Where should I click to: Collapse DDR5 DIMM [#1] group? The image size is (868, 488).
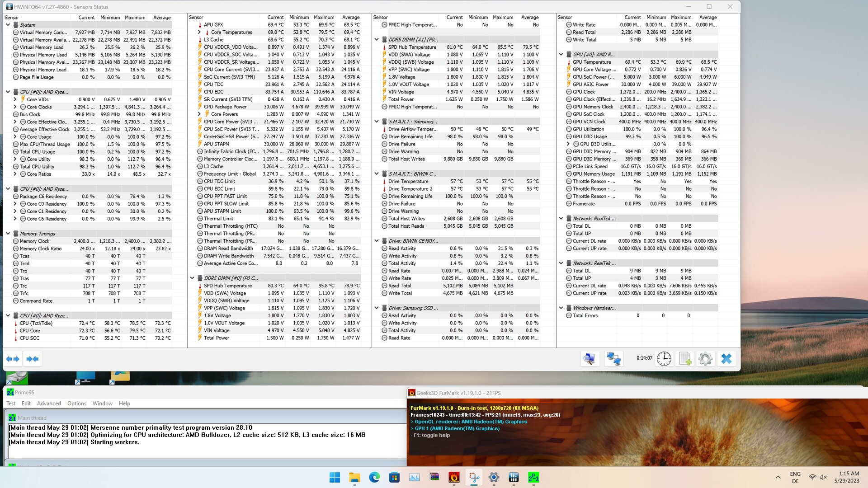(x=377, y=40)
